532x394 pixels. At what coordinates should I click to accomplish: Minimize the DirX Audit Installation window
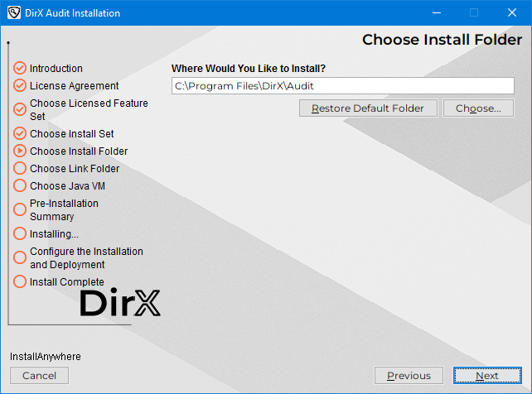click(436, 13)
